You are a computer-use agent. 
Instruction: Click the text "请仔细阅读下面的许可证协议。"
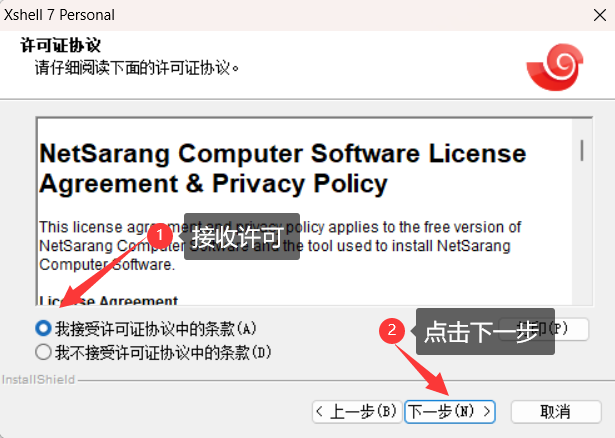tap(137, 68)
